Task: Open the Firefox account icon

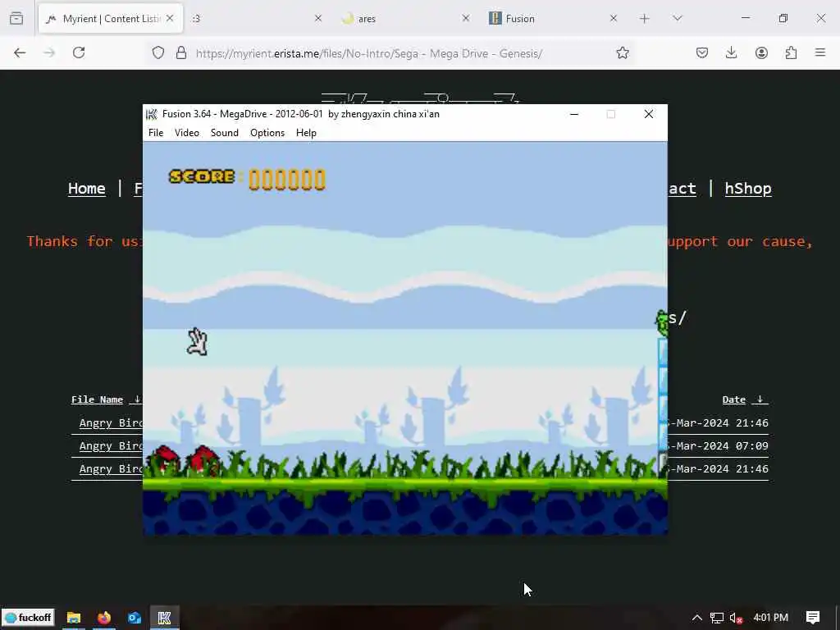Action: click(x=761, y=52)
